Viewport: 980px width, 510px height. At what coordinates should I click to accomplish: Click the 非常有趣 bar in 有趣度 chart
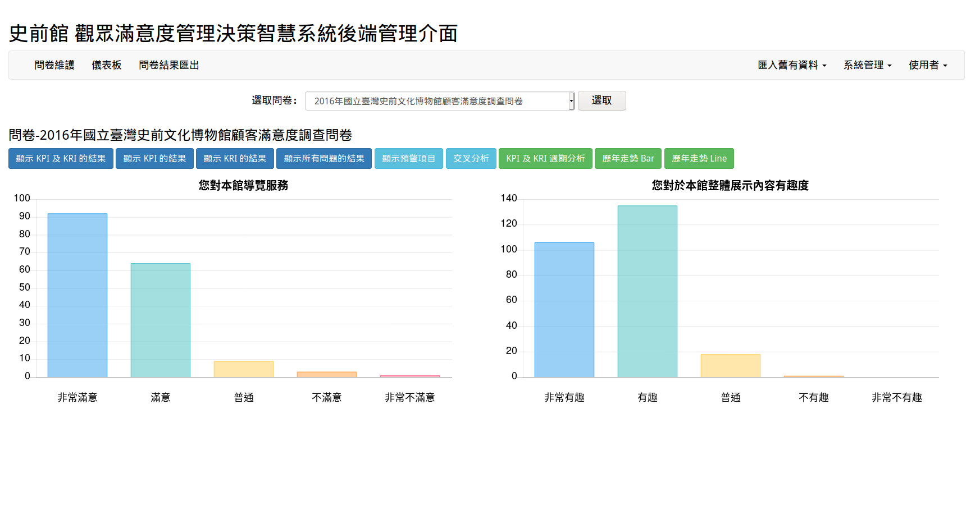click(x=564, y=310)
